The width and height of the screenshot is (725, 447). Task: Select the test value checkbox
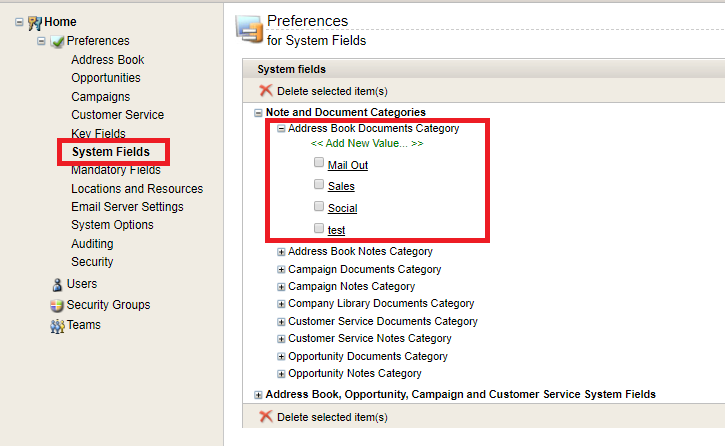(319, 228)
